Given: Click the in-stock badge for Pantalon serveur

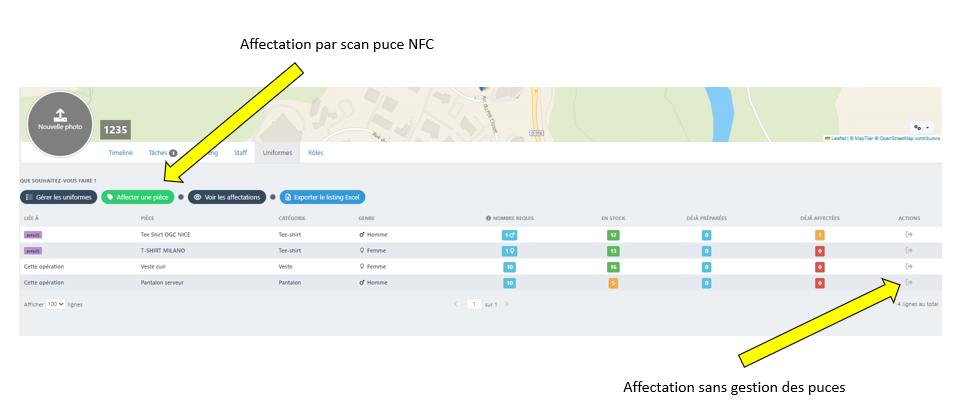Looking at the screenshot, I should pos(612,283).
